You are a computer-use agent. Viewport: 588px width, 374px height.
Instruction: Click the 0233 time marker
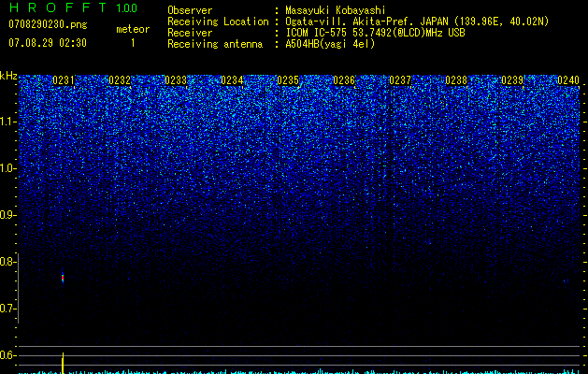point(176,80)
